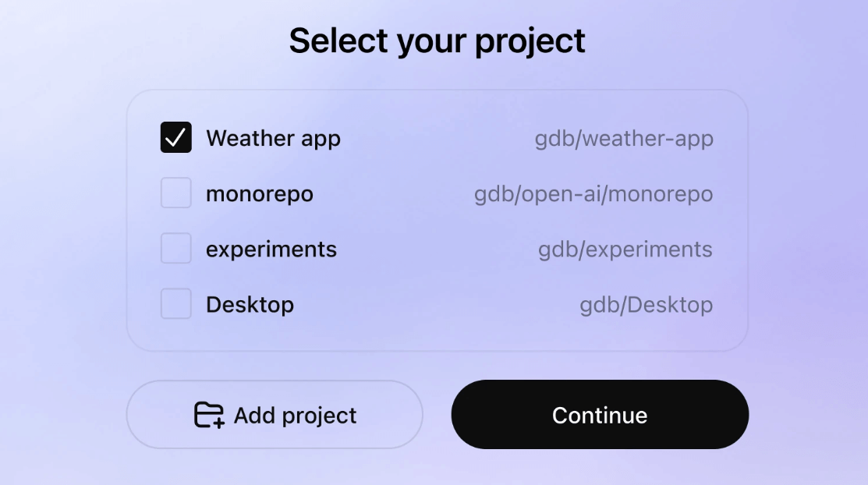
Task: Click the 'Select your project' heading
Action: [437, 41]
